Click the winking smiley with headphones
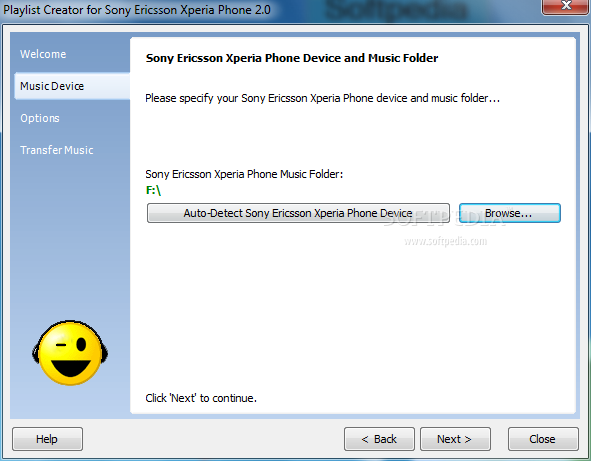The height and width of the screenshot is (461, 591). [x=70, y=353]
